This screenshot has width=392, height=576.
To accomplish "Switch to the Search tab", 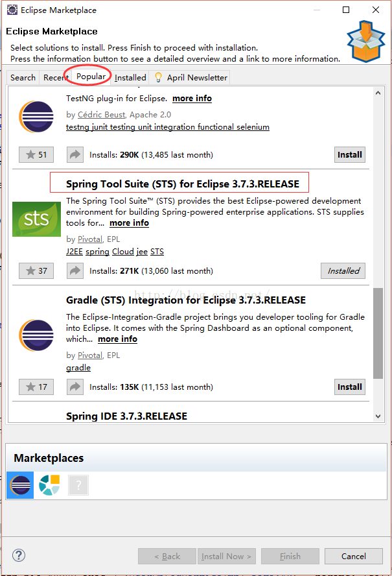I will coord(23,77).
